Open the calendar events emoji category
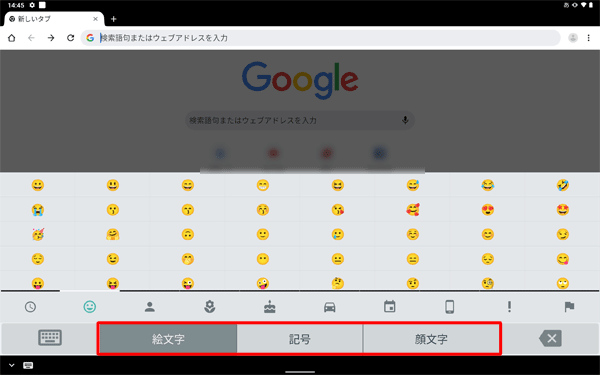Viewport: 600px width, 375px height. click(390, 307)
